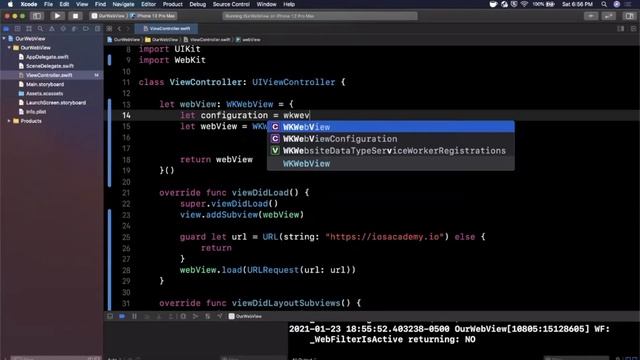
Task: Open the Library with the plus button
Action: tap(591, 16)
